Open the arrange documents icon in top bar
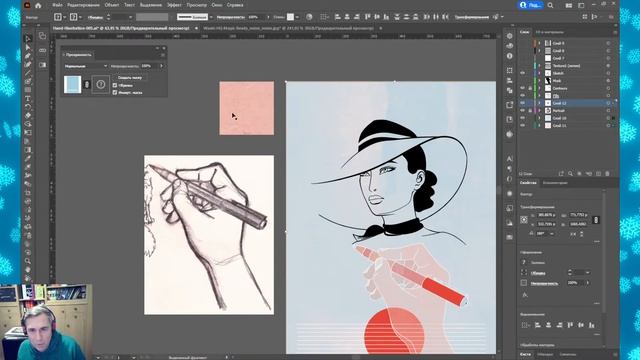Screen dimensions: 640x360 pos(569,5)
